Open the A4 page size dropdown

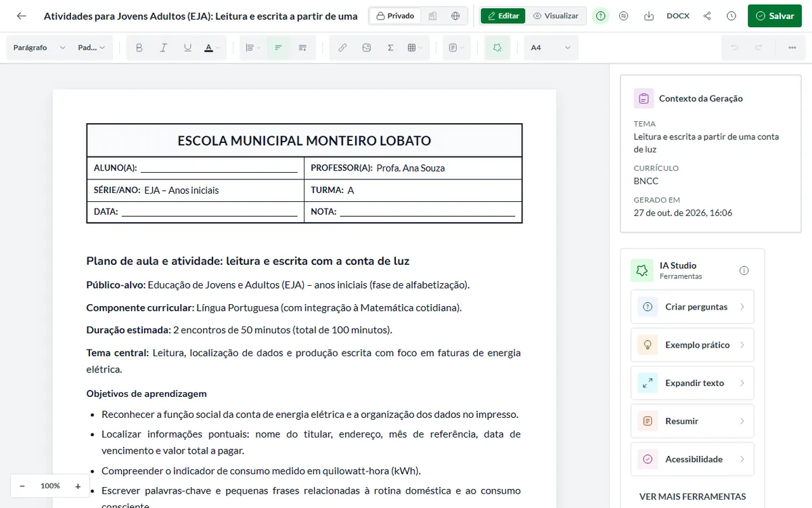551,48
